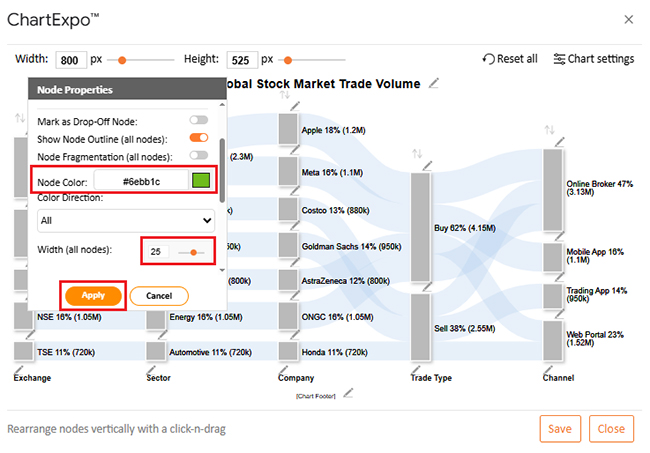Click the Apply button
The width and height of the screenshot is (650, 453).
click(x=91, y=296)
